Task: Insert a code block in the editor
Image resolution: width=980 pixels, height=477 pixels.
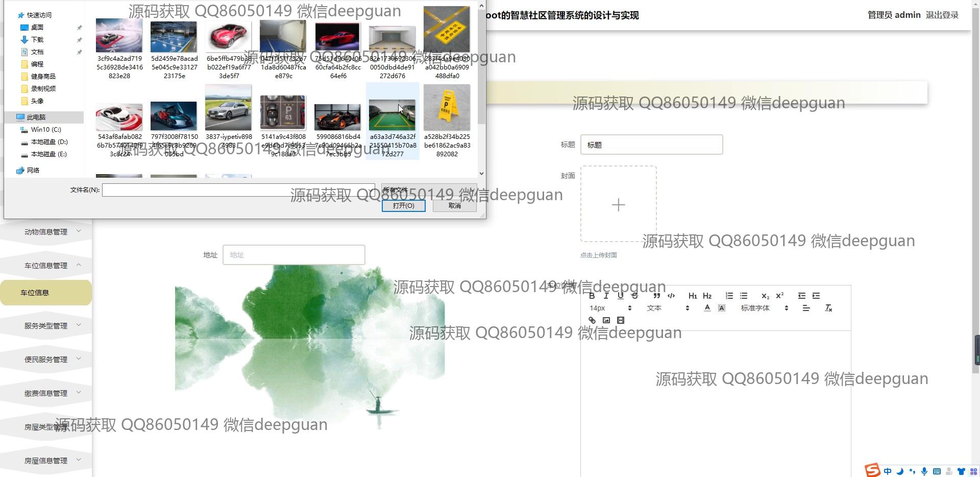Action: point(671,296)
